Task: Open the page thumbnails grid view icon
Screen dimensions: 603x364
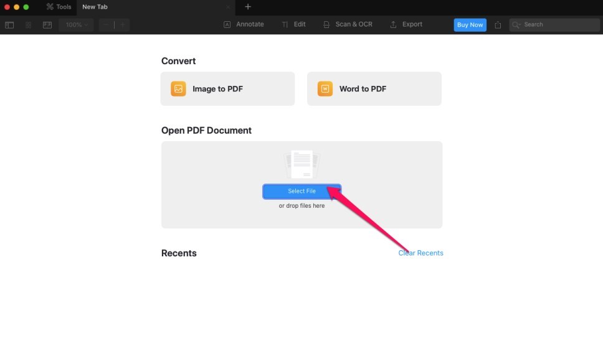Action: [27, 25]
